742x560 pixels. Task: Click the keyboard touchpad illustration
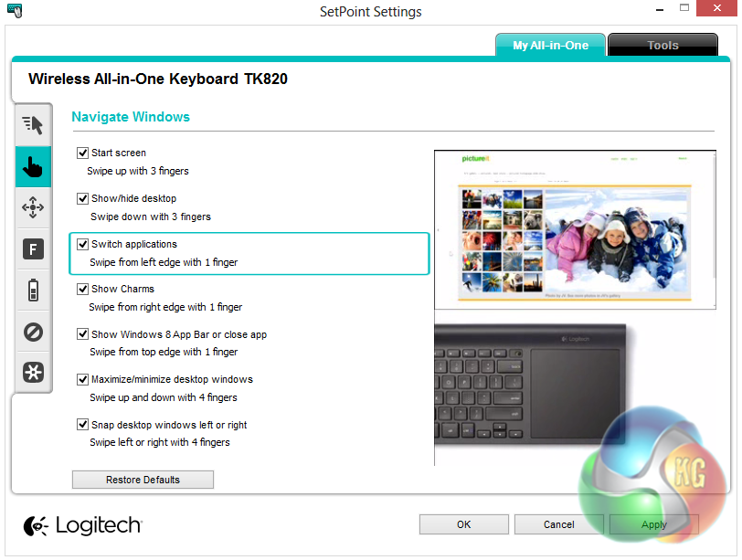click(x=530, y=385)
